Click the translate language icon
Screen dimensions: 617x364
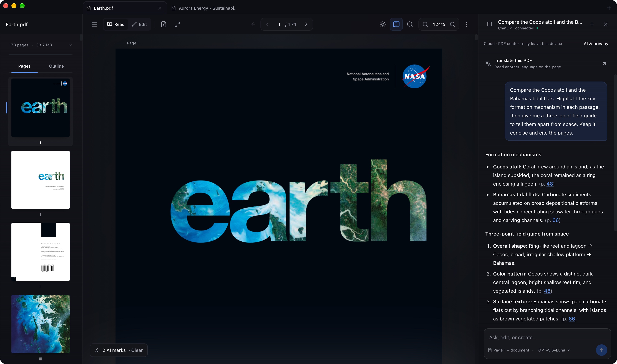pos(488,64)
